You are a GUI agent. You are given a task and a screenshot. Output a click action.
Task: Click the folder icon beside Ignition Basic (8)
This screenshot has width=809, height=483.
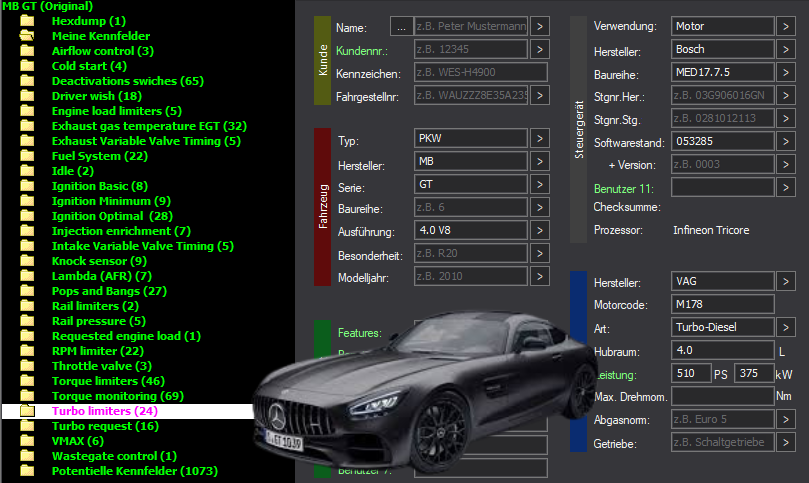27,186
